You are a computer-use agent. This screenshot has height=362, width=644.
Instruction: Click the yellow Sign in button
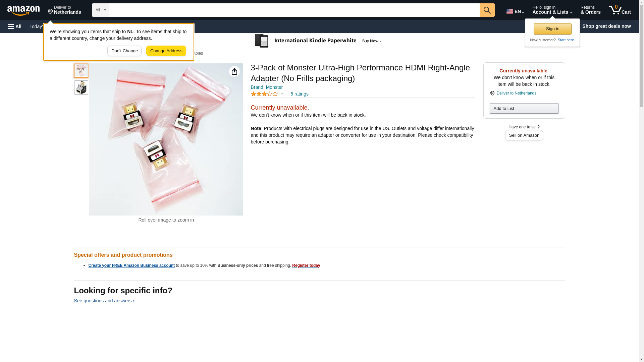coord(552,29)
